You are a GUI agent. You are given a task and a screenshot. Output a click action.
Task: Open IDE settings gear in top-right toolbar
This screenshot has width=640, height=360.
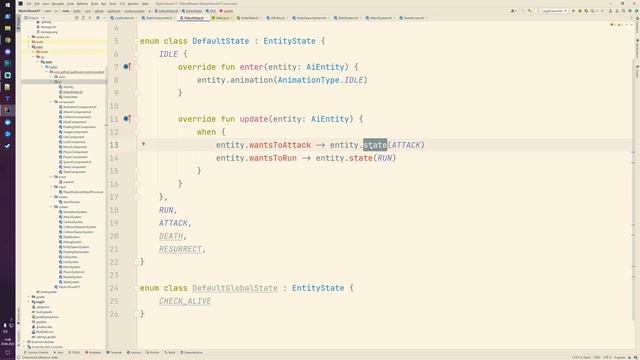pyautogui.click(x=630, y=11)
